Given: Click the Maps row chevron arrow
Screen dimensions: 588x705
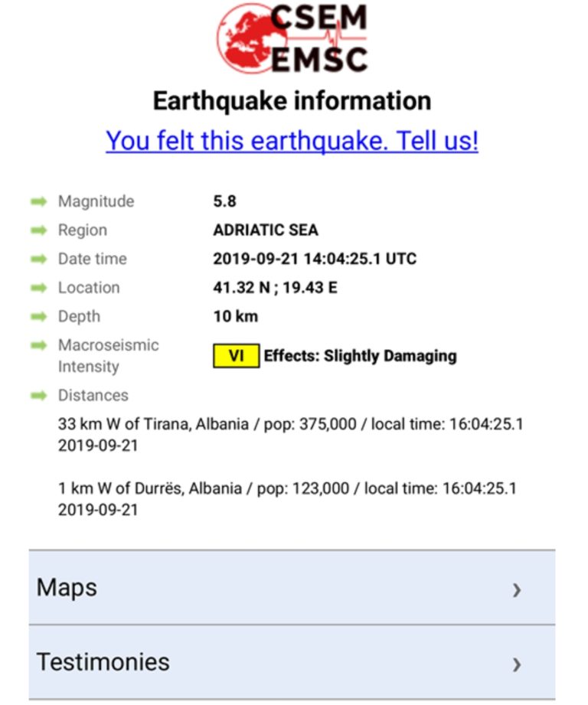Looking at the screenshot, I should (x=517, y=589).
